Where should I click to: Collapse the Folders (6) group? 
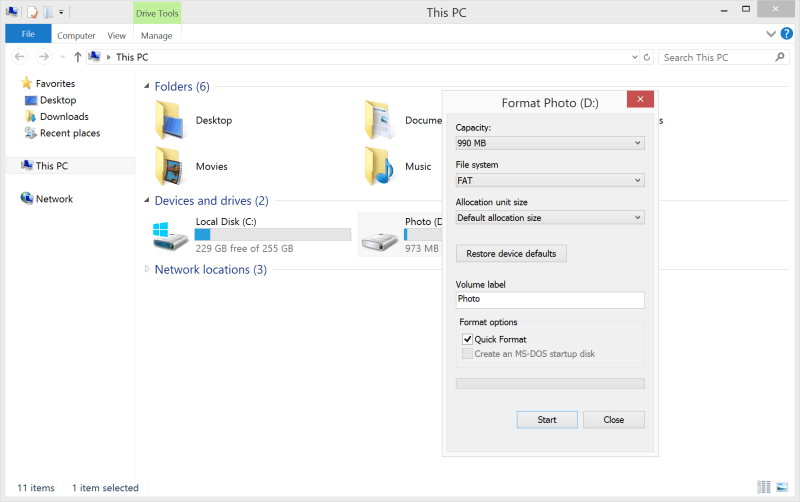pyautogui.click(x=146, y=86)
